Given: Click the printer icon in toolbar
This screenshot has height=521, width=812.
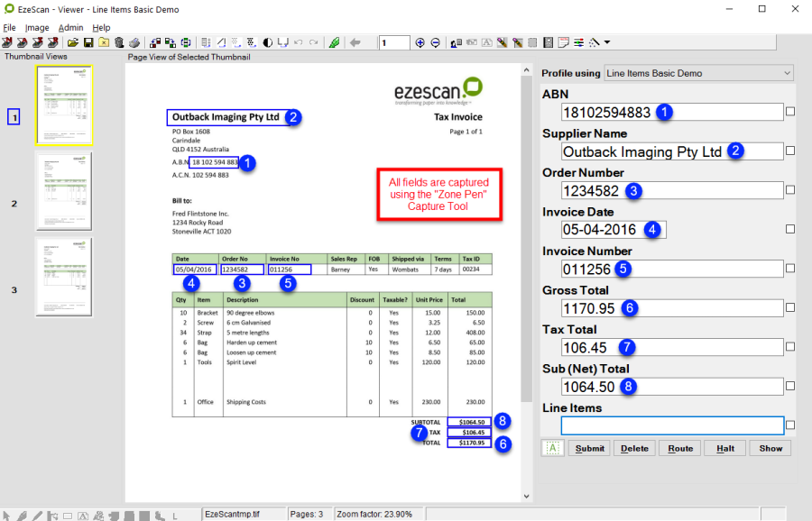Looking at the screenshot, I should (134, 42).
